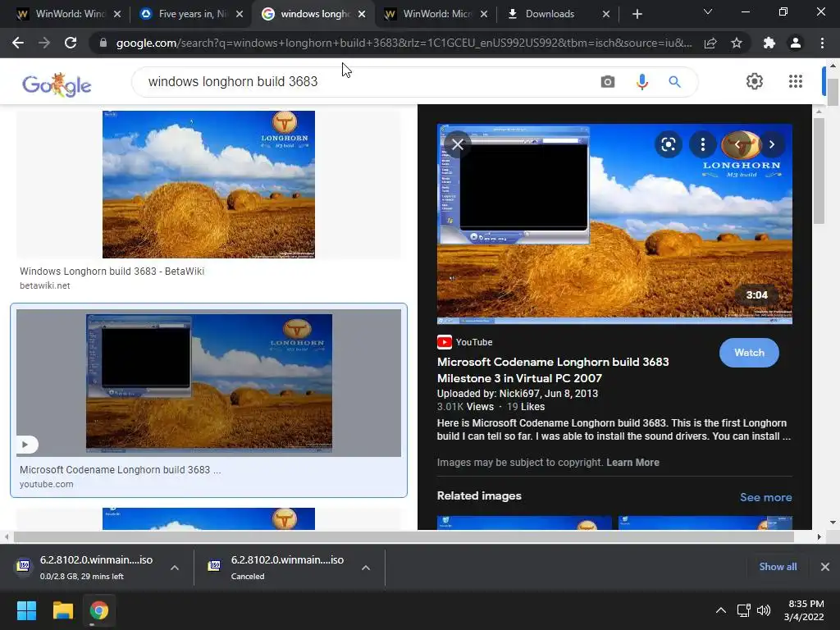Switch to the Five years in tab

pyautogui.click(x=192, y=14)
